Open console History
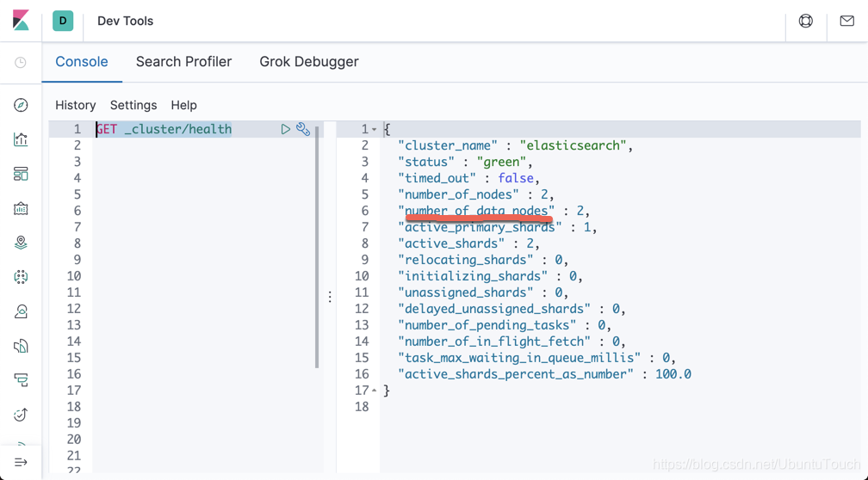Image resolution: width=868 pixels, height=480 pixels. point(75,105)
